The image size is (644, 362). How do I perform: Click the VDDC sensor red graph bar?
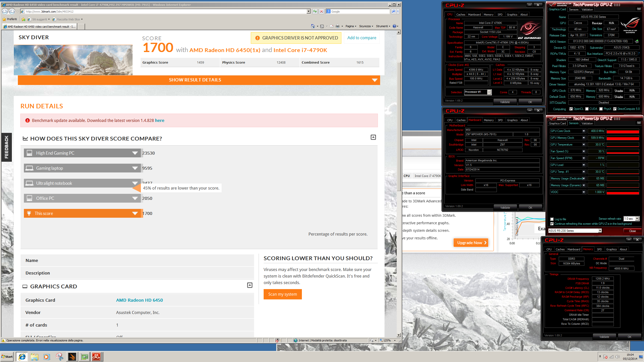pyautogui.click(x=623, y=192)
